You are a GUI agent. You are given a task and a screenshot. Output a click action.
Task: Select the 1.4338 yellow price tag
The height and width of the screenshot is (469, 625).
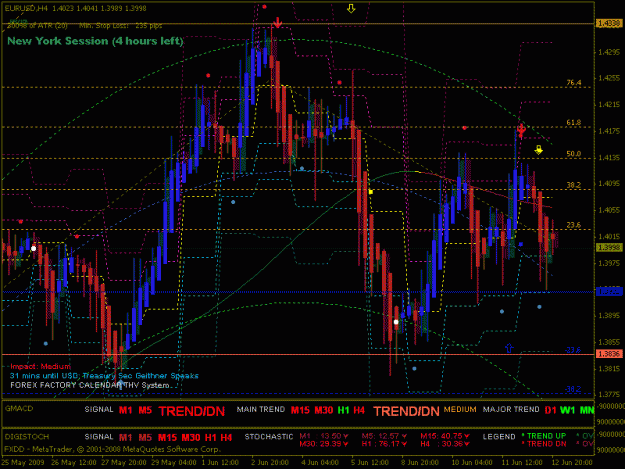point(609,24)
